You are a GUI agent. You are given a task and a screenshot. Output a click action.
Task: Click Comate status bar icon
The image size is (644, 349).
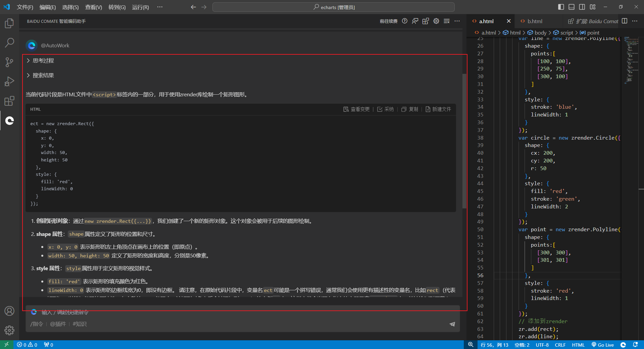point(623,345)
